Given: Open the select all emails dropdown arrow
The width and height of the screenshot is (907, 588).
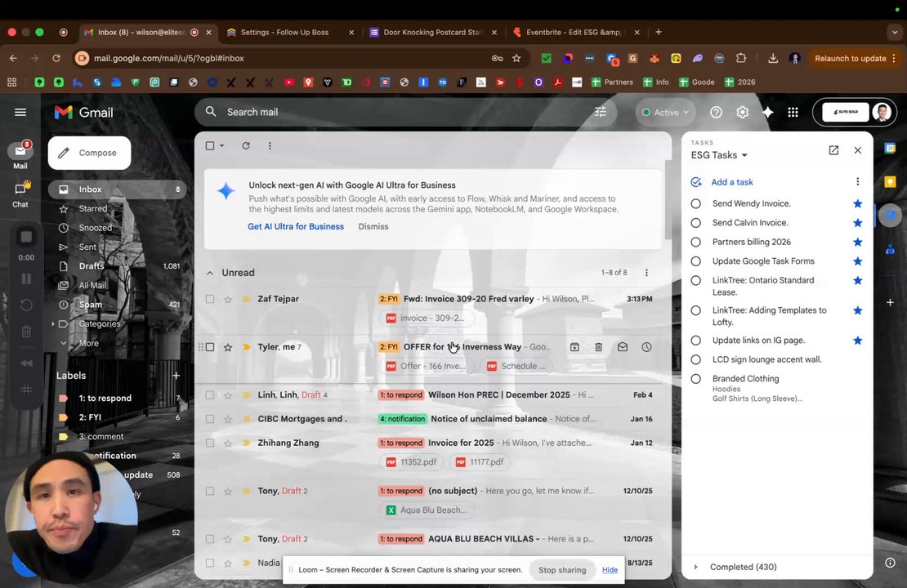Looking at the screenshot, I should pyautogui.click(x=222, y=145).
